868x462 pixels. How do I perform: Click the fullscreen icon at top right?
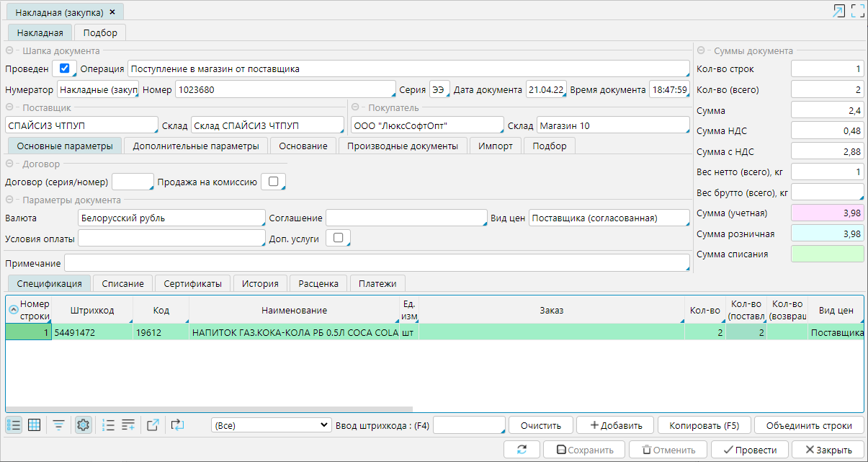point(857,11)
